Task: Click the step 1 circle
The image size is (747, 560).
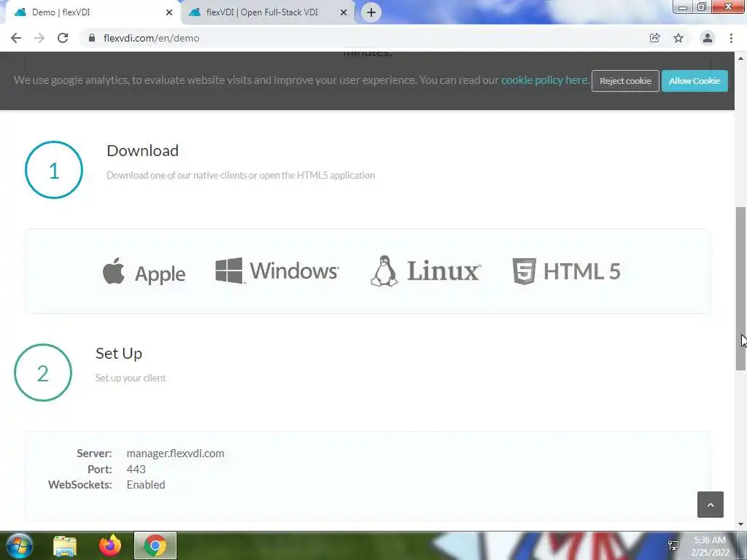Action: (x=54, y=170)
